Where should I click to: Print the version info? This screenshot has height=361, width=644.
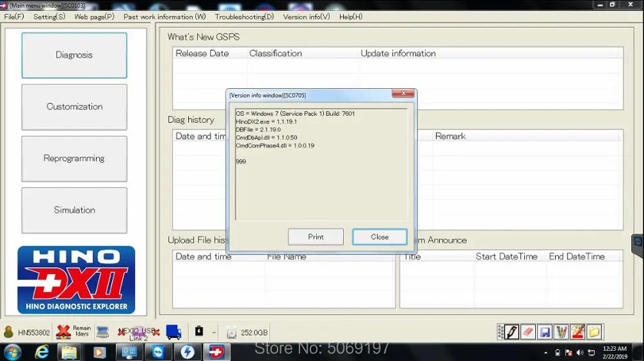pyautogui.click(x=316, y=237)
